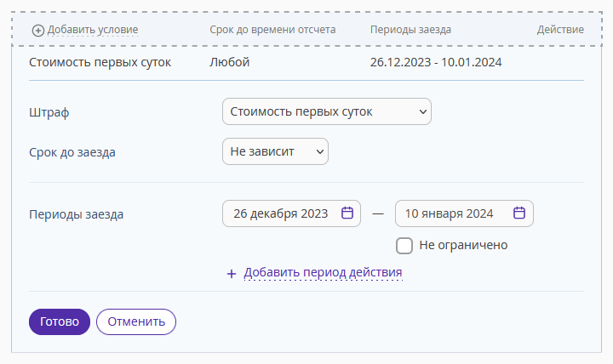
Task: Click the plus icon before Добавить период действия
Action: point(232,274)
